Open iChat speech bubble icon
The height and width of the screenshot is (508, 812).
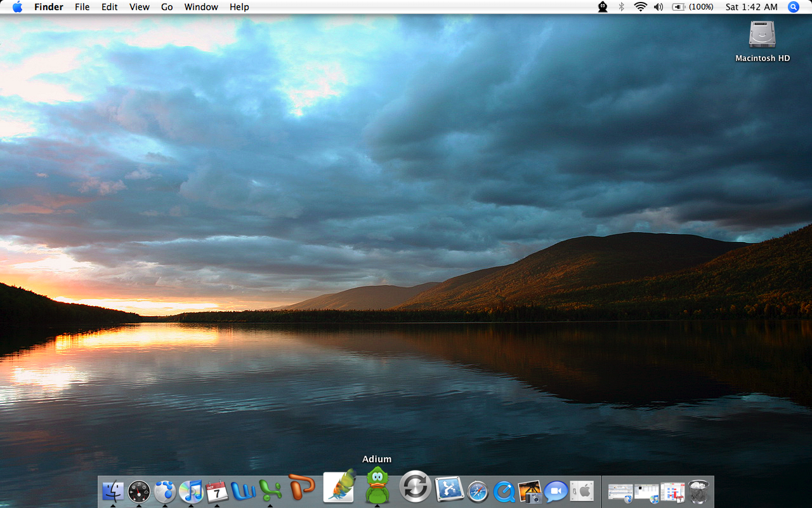tap(556, 491)
